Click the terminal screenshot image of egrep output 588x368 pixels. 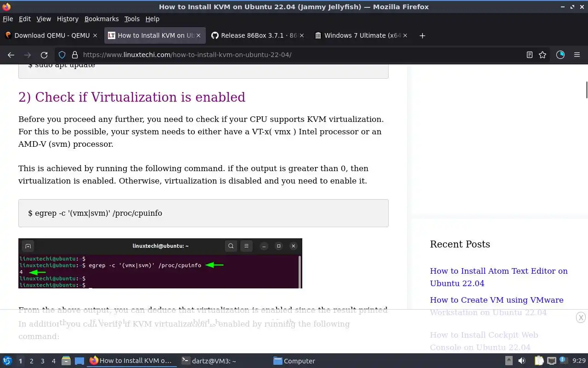pyautogui.click(x=160, y=263)
